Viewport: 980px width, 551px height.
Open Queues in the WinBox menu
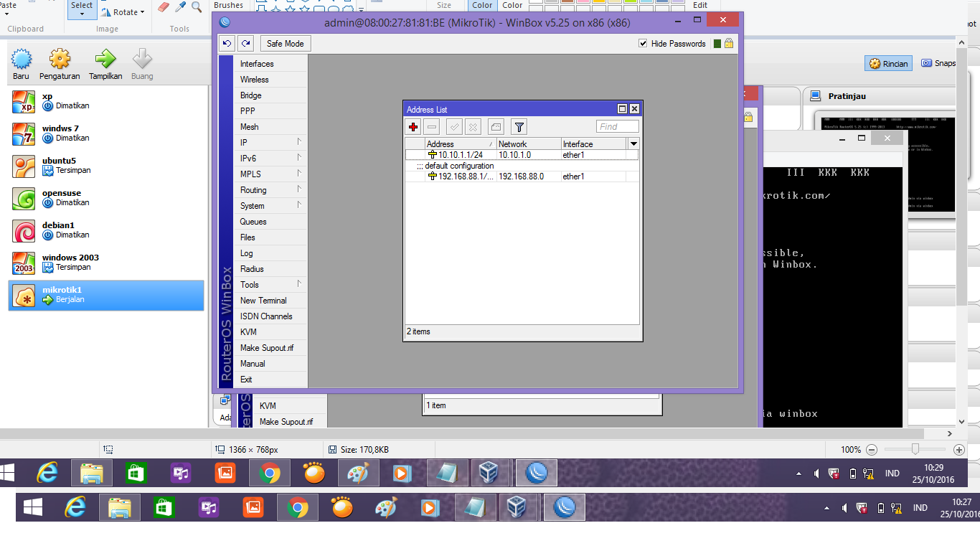270,222
